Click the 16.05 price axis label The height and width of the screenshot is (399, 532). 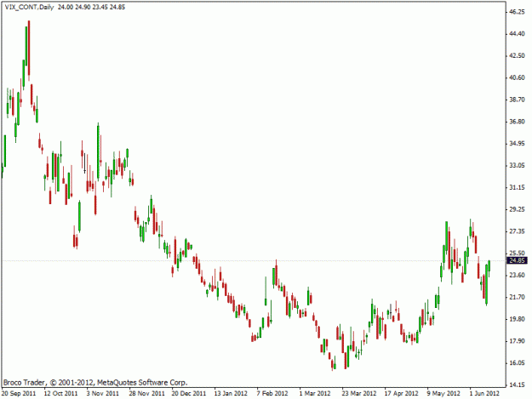[517, 363]
